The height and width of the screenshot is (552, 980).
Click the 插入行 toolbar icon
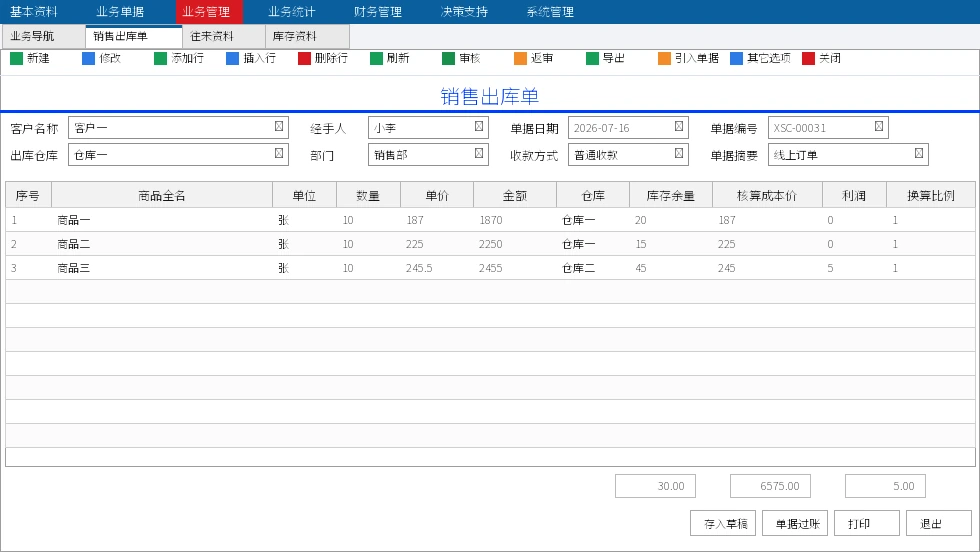pos(232,58)
